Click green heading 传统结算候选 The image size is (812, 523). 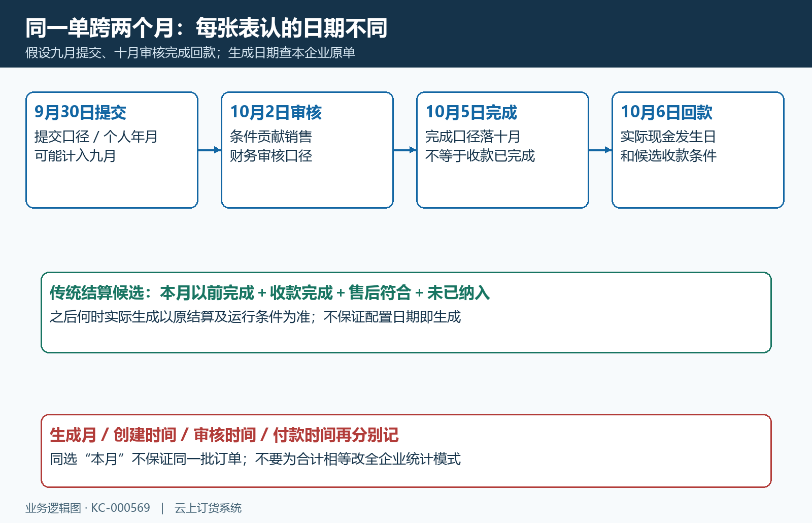tap(269, 293)
